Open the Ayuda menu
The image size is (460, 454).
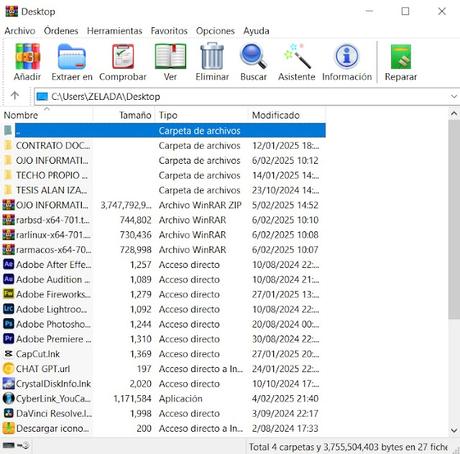tap(256, 31)
